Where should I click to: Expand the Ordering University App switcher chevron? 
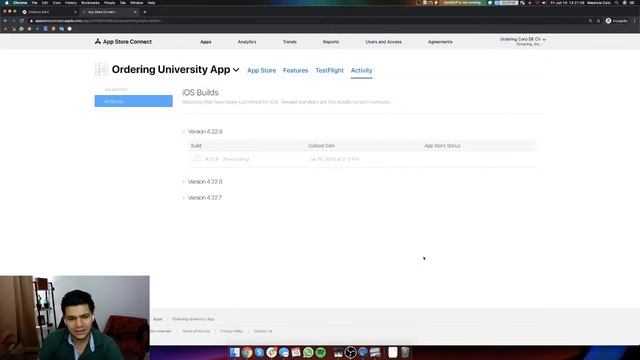pos(236,70)
